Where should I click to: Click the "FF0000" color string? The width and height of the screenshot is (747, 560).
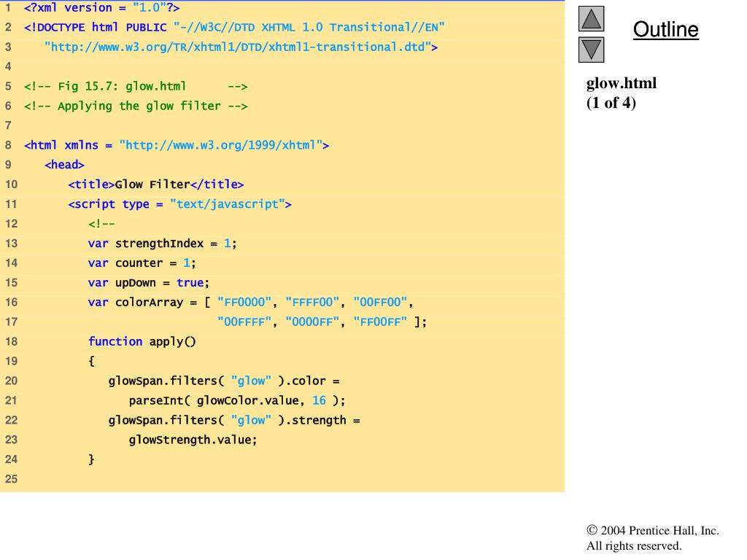point(244,302)
